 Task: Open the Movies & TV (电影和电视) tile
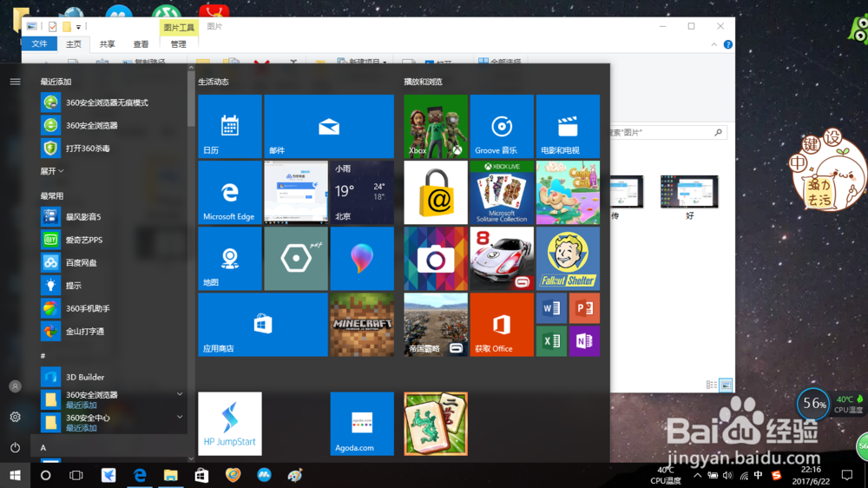coord(568,126)
